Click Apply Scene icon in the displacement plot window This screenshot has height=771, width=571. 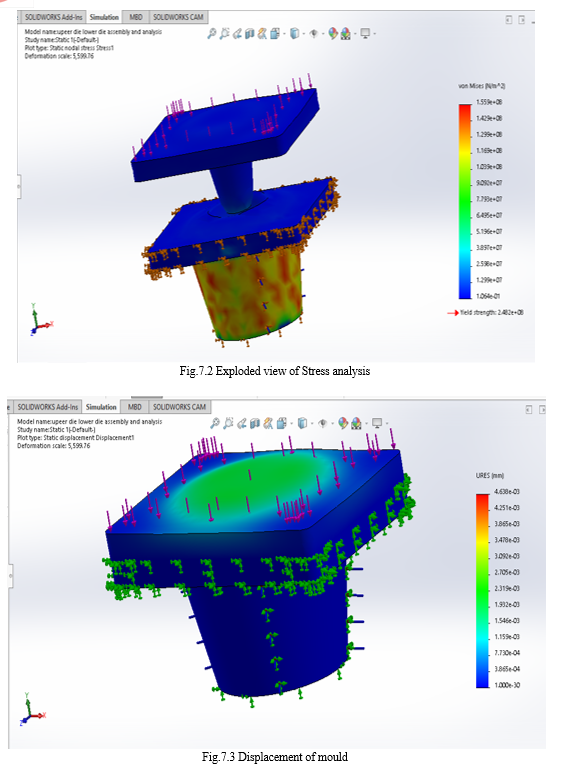(356, 423)
